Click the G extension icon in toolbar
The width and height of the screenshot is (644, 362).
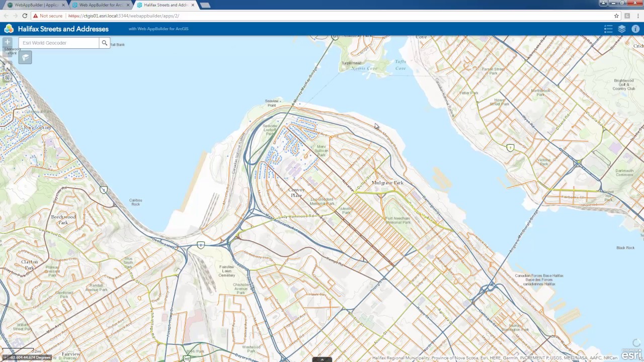pos(627,16)
